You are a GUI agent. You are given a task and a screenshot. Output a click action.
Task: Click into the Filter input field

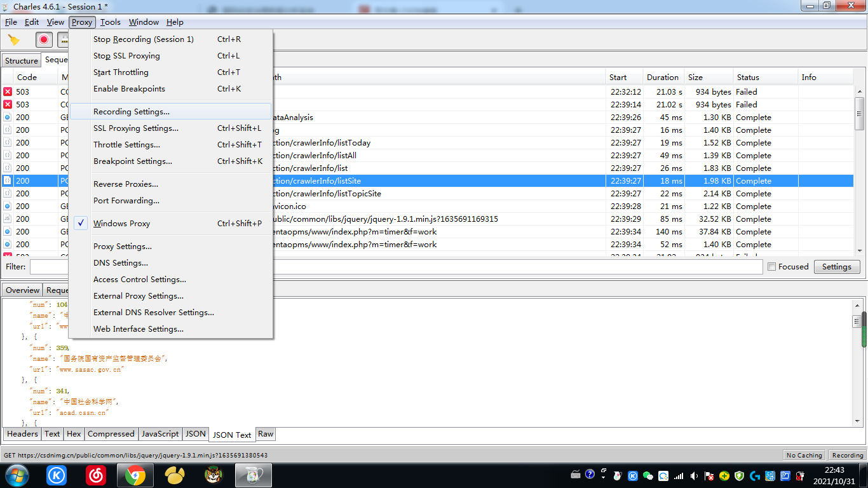pos(396,267)
